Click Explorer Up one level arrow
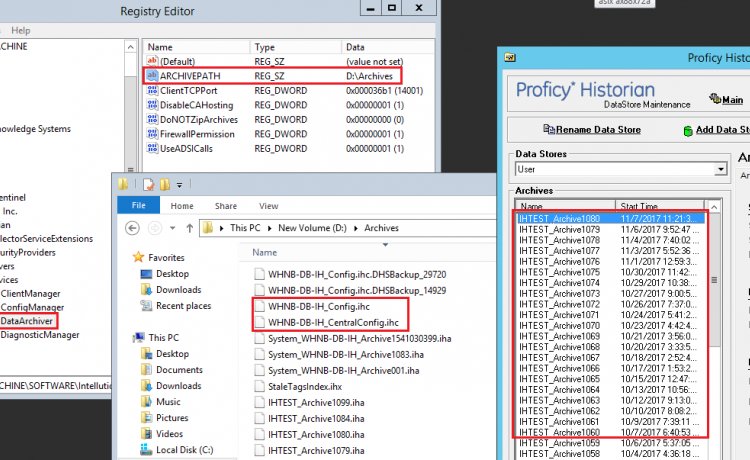Image resolution: width=750 pixels, height=460 pixels. (189, 228)
